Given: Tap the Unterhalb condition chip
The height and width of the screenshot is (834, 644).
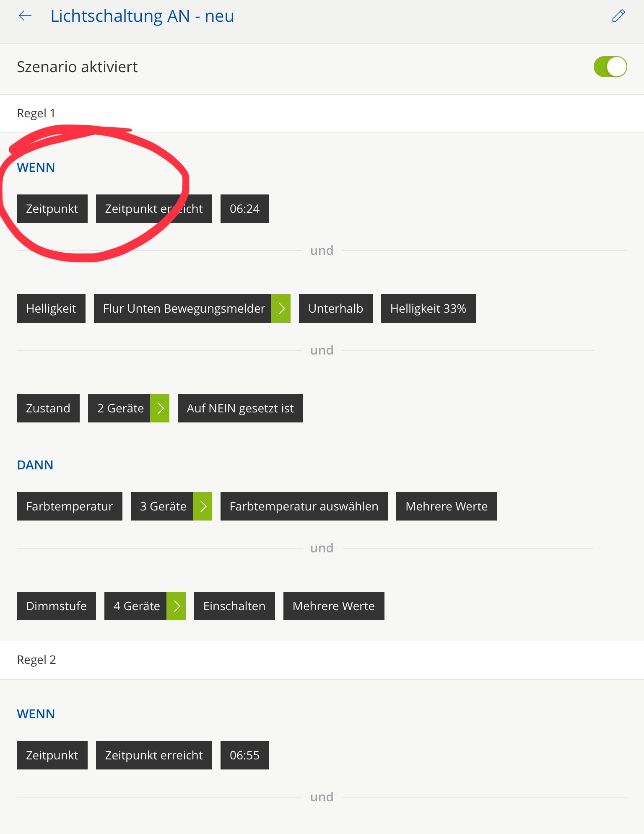Looking at the screenshot, I should point(335,308).
